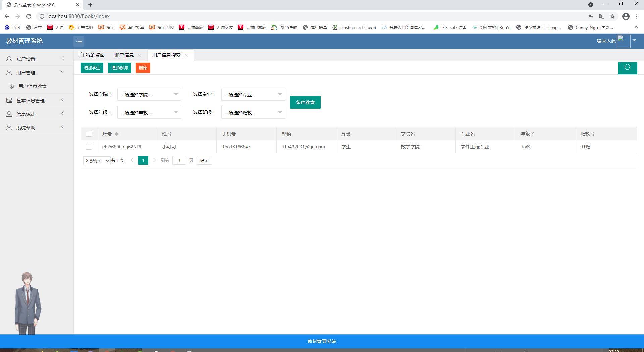The image size is (644, 352).
Task: Click the browser bookmark star icon
Action: [x=612, y=16]
